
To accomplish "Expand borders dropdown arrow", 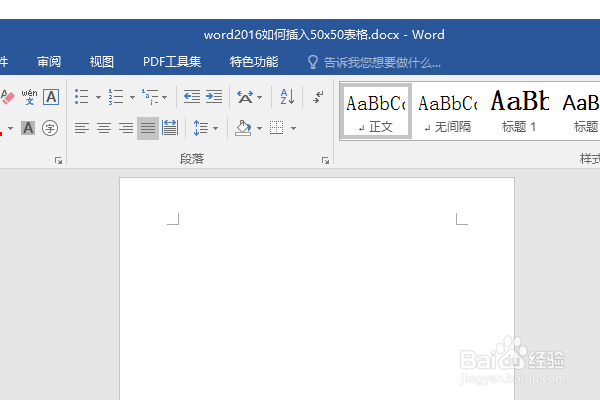I will point(293,128).
